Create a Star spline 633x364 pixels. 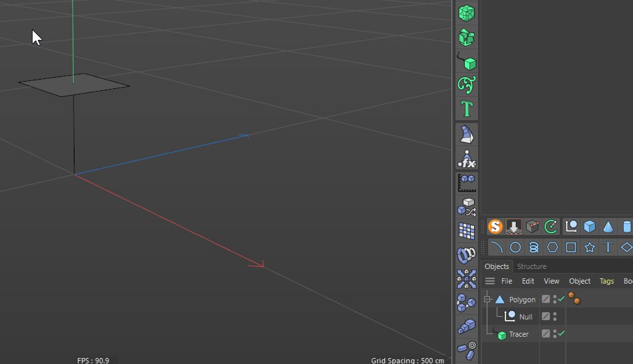[589, 247]
